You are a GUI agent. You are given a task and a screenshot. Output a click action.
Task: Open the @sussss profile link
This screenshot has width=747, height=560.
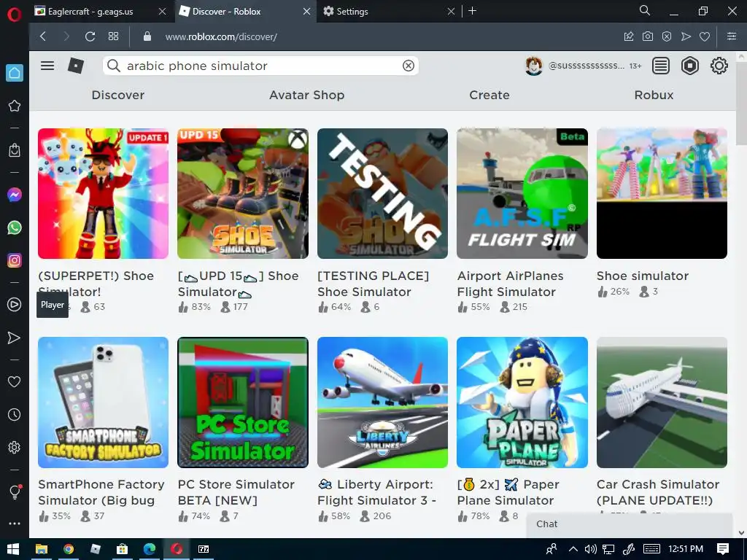click(x=586, y=66)
